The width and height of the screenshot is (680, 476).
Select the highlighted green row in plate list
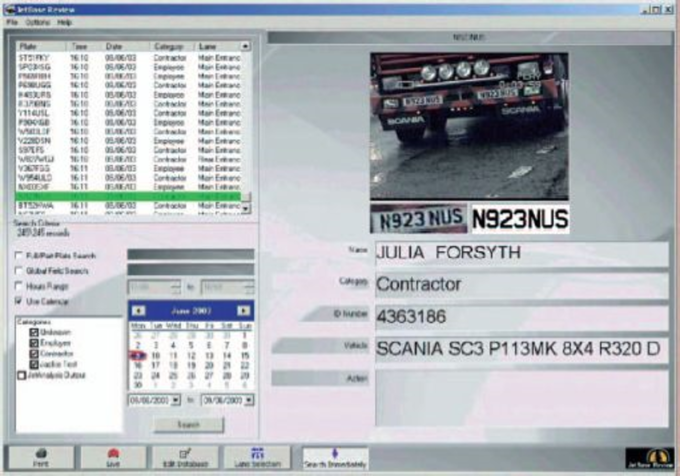[x=128, y=196]
